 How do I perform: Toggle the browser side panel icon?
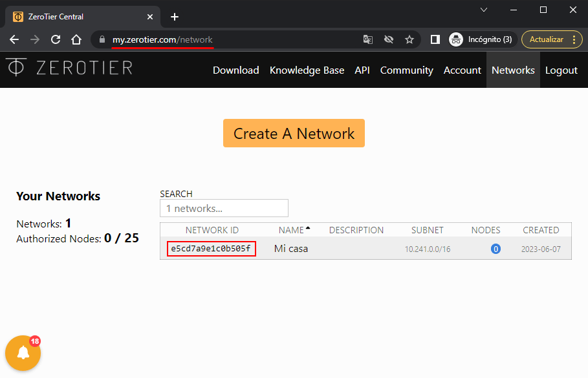[435, 39]
